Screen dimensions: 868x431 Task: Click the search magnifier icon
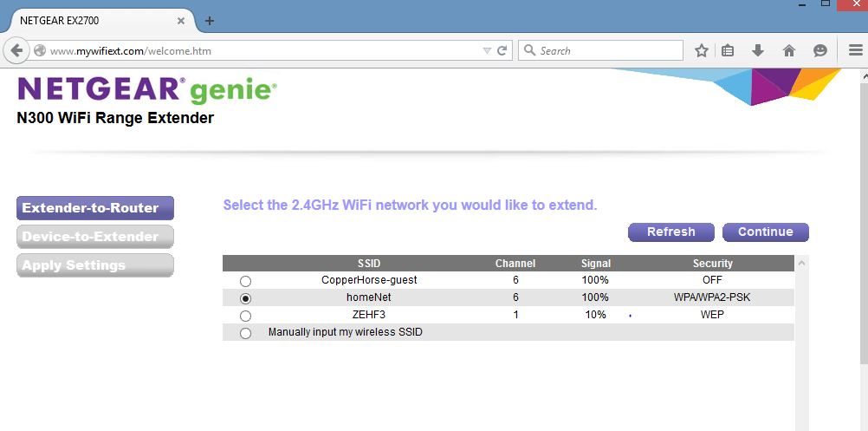coord(529,50)
